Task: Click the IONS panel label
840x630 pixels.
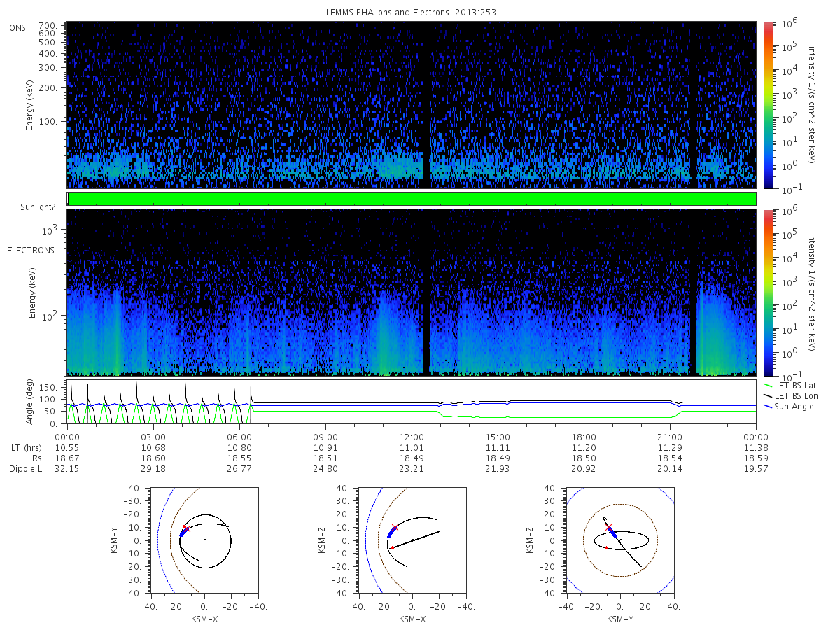Action: pyautogui.click(x=17, y=28)
